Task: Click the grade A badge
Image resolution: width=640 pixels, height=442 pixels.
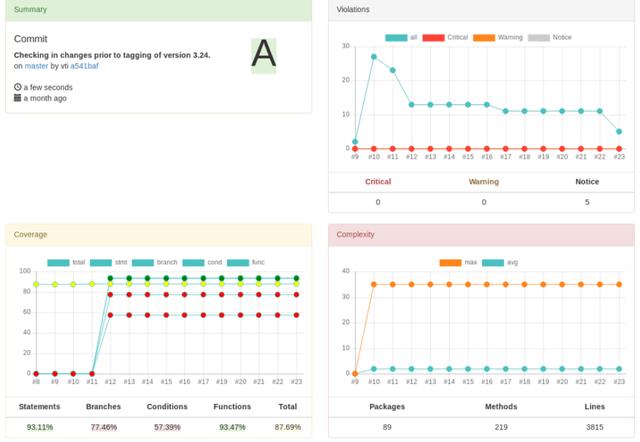Action: 263,55
